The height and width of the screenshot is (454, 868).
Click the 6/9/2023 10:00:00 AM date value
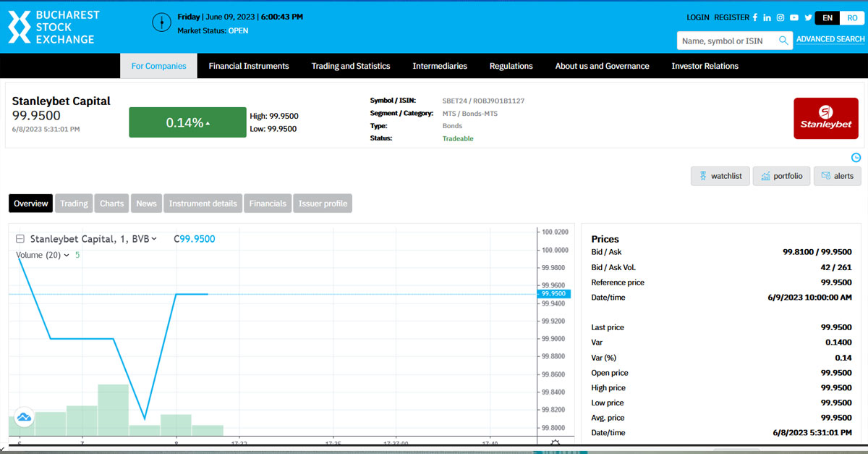[809, 298]
